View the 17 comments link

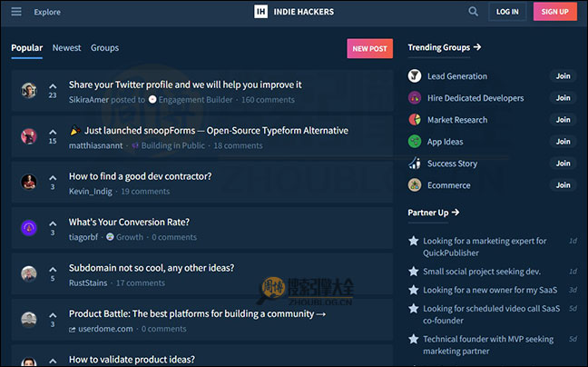(141, 283)
